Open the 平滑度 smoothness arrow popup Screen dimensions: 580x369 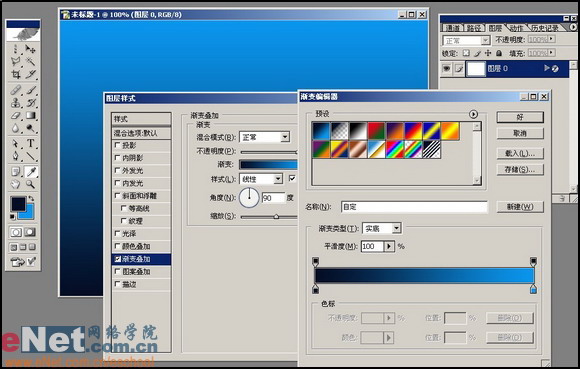(389, 246)
